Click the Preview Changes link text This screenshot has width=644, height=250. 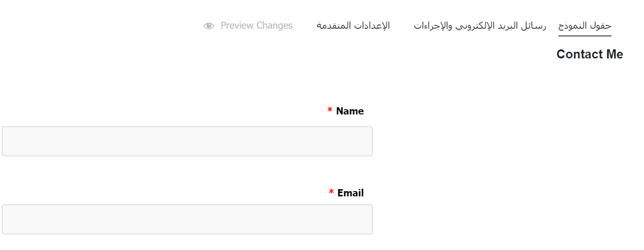256,25
